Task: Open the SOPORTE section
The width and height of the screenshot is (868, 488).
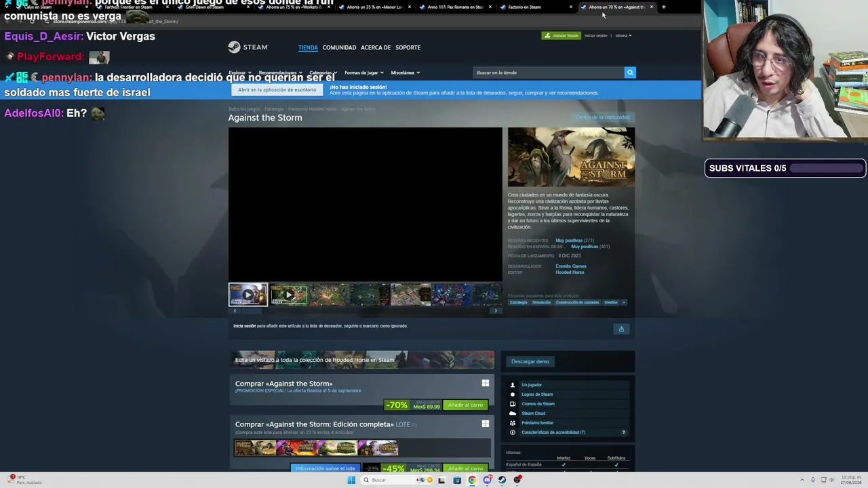Action: [408, 47]
